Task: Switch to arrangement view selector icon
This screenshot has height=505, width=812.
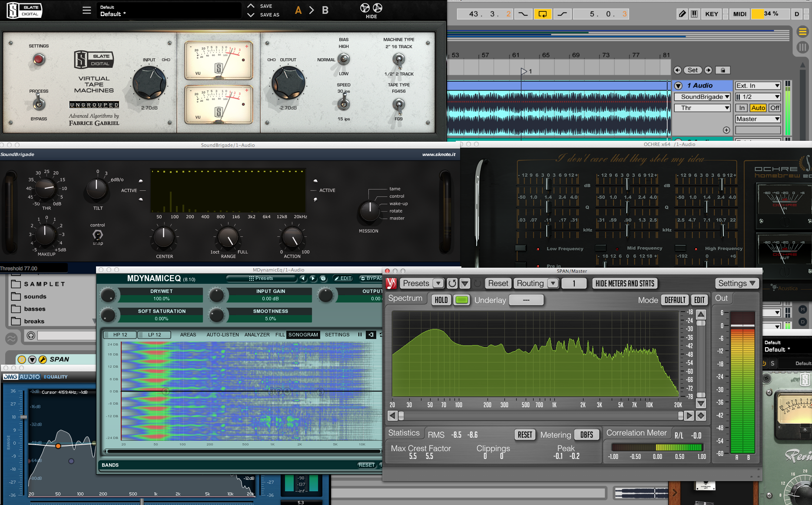Action: [x=802, y=32]
